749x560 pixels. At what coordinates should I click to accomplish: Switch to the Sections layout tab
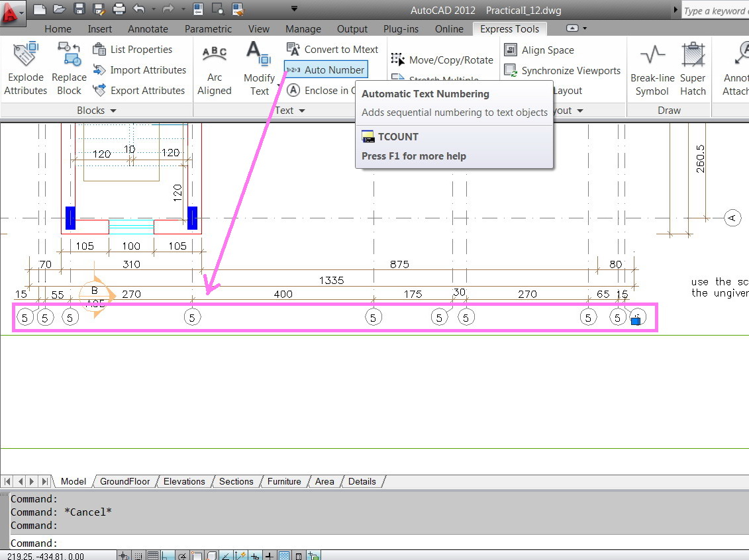click(236, 481)
